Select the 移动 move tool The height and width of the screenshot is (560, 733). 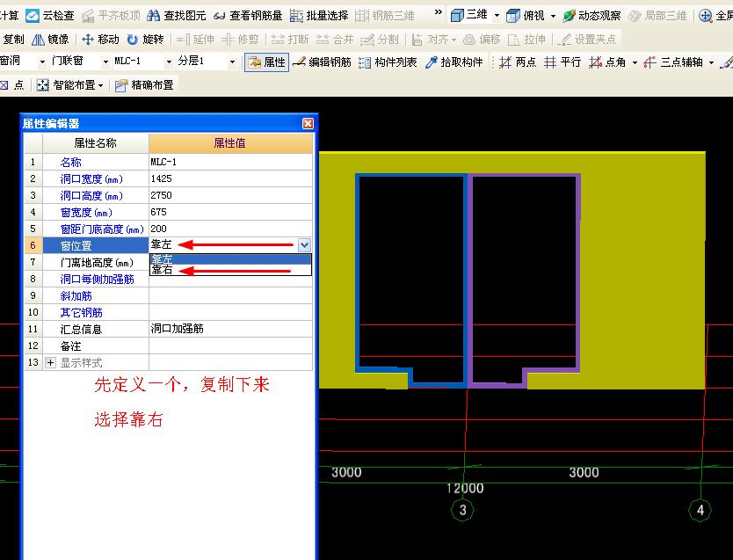(100, 40)
